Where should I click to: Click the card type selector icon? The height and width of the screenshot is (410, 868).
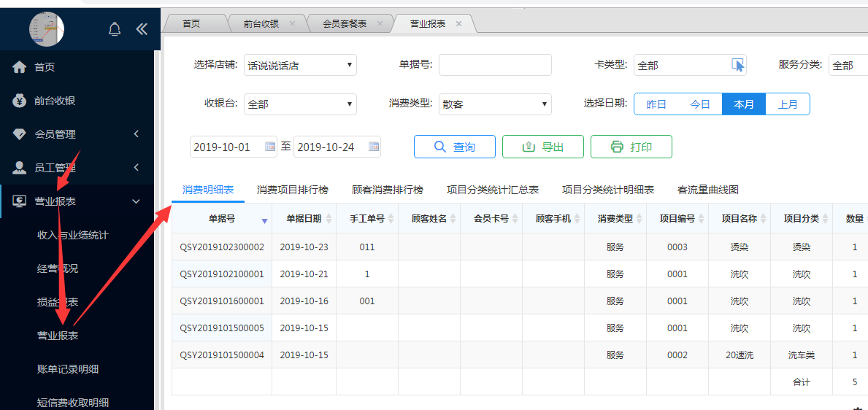pos(738,65)
